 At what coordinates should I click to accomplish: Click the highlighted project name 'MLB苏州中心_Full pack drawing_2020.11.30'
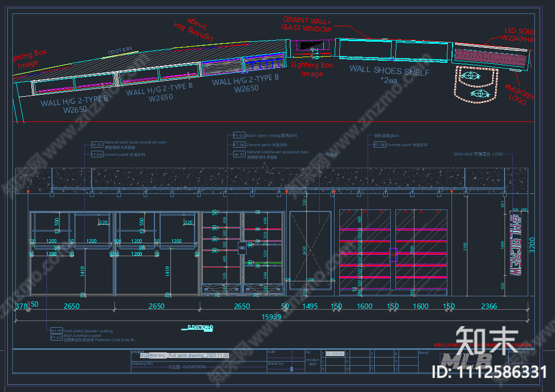pyautogui.click(x=184, y=355)
